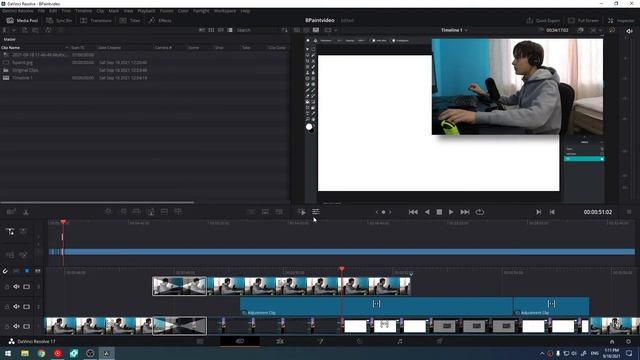
Task: Disable video track 2 visibility
Action: click(27, 307)
